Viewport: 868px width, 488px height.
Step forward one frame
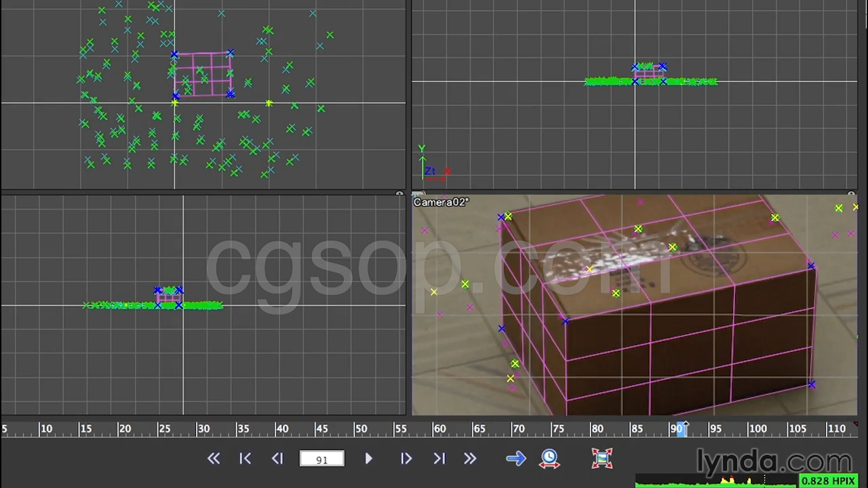pyautogui.click(x=406, y=459)
